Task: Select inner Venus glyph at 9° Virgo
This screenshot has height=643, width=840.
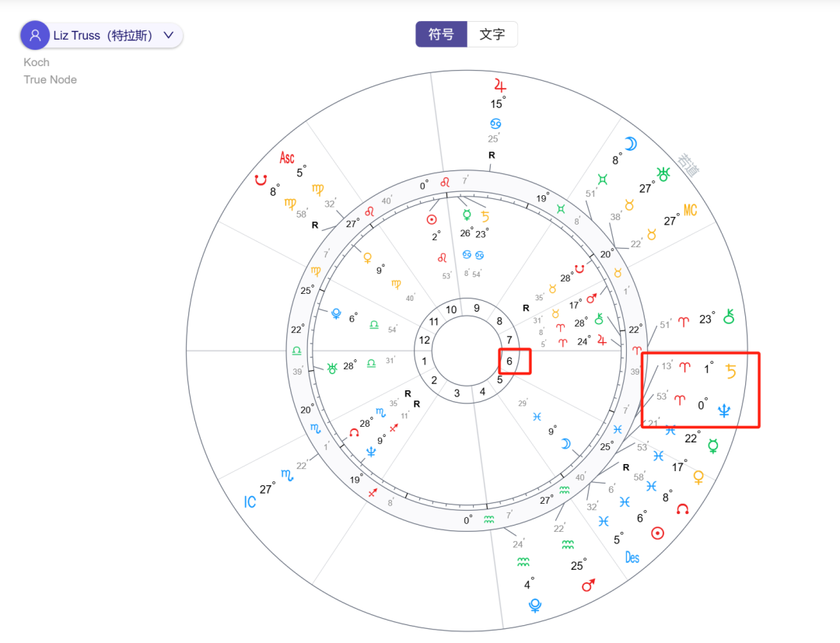Action: pos(367,258)
